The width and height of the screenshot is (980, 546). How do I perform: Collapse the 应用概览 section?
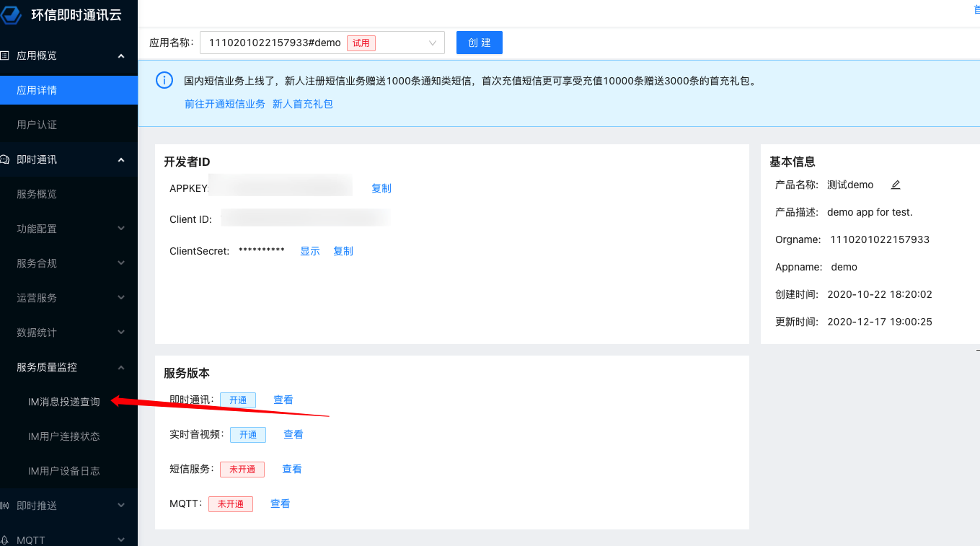coord(121,56)
